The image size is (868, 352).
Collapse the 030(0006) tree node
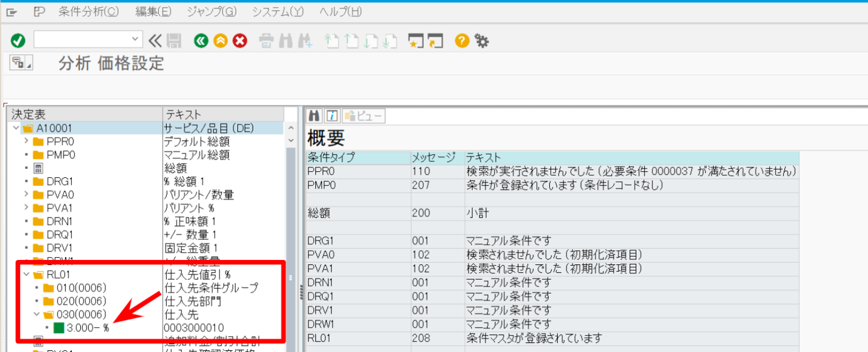[37, 314]
